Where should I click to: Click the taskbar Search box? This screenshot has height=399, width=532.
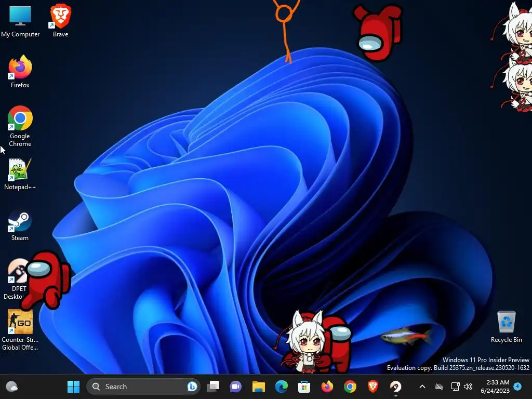pyautogui.click(x=143, y=387)
